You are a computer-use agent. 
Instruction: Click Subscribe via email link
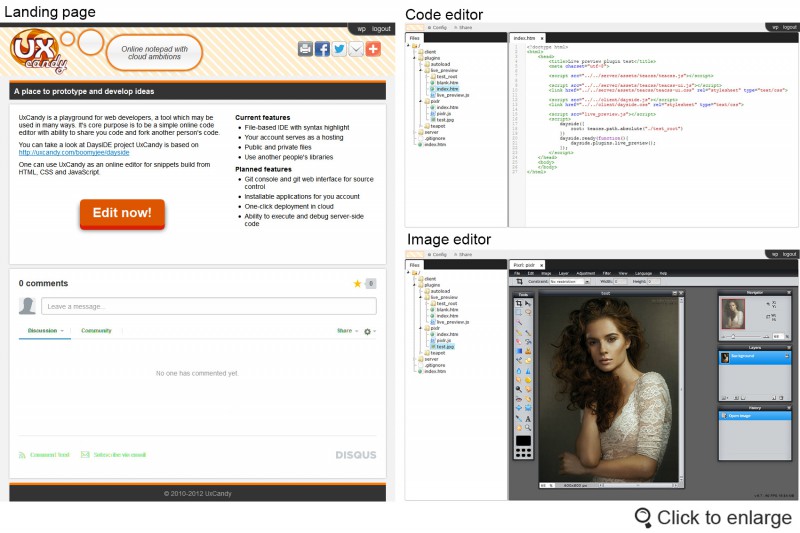[114, 454]
